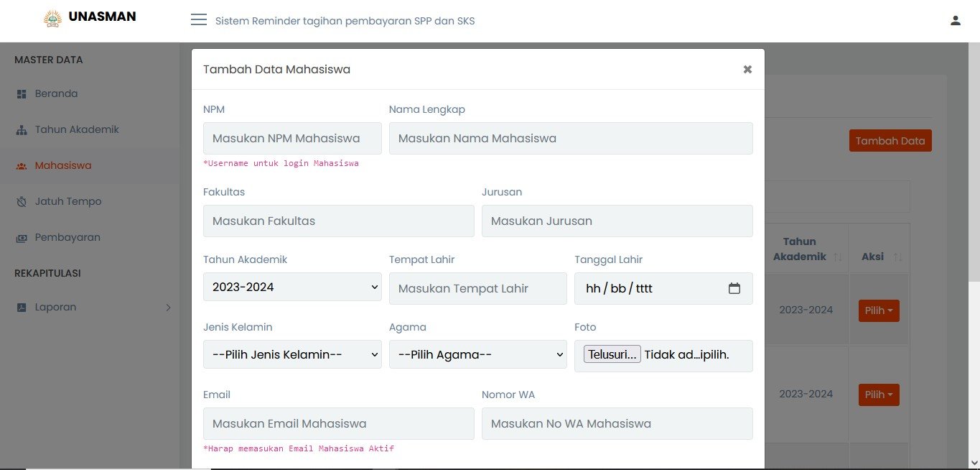Open the calendar picker in Tanggal Lahir
The width and height of the screenshot is (980, 470).
[734, 288]
